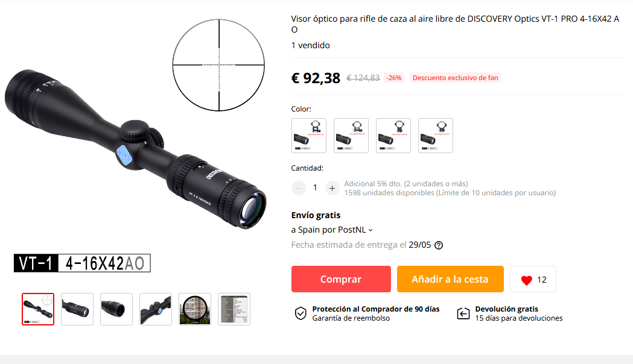View the second product thumbnail
This screenshot has height=364, width=633.
click(77, 309)
